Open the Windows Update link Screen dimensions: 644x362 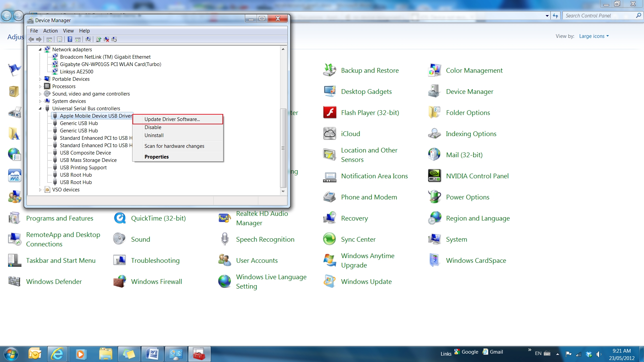tap(366, 282)
